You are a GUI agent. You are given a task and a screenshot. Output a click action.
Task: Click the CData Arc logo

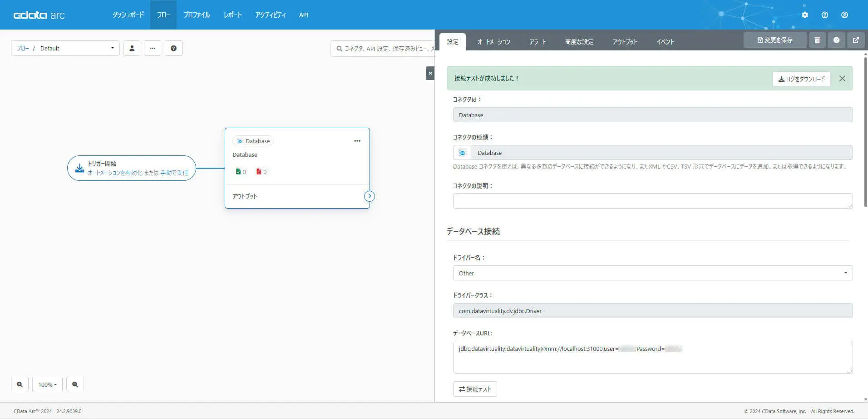click(x=39, y=15)
